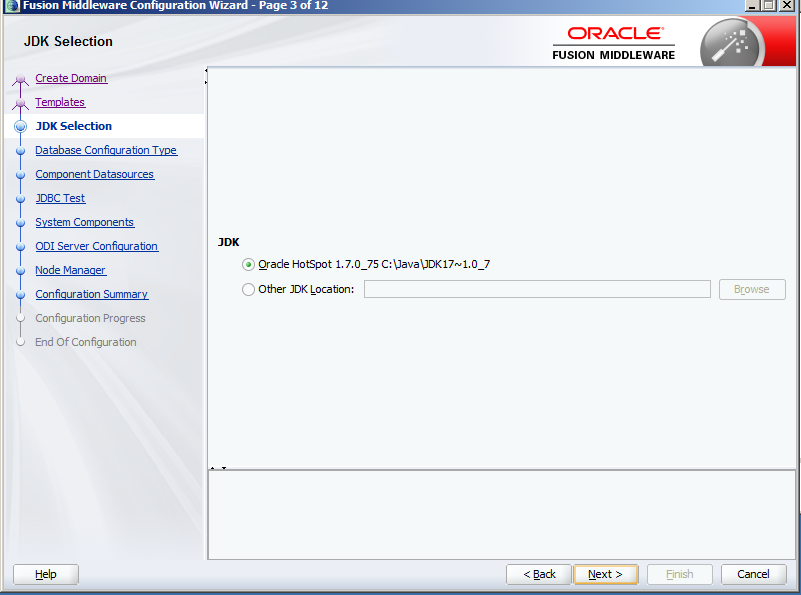Click the Fusion Middleware title bar icon

(10, 5)
